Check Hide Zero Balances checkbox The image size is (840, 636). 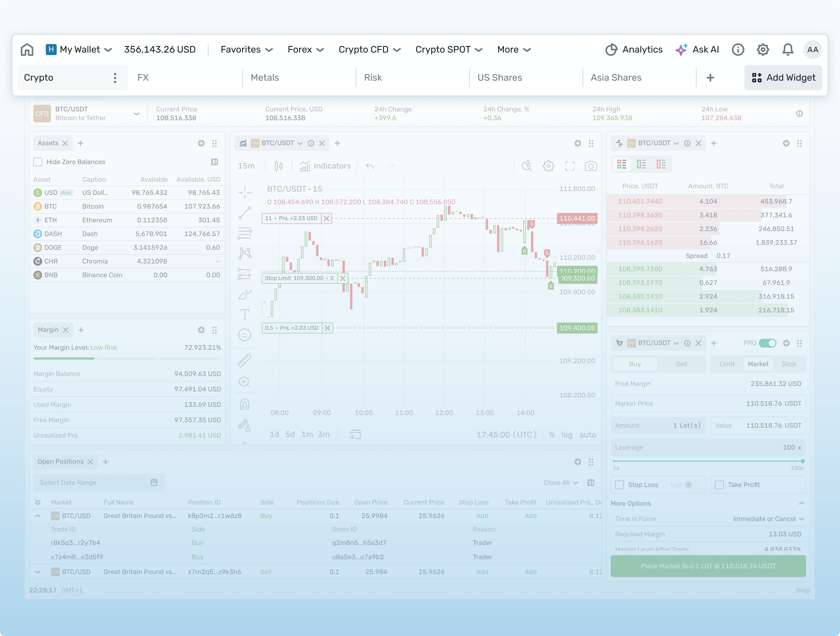38,162
